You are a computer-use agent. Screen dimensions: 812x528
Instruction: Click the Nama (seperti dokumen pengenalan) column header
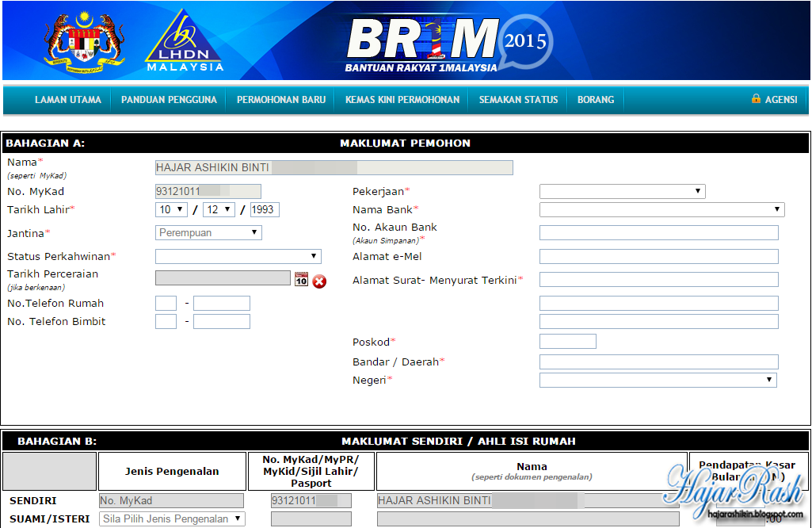[x=532, y=471]
